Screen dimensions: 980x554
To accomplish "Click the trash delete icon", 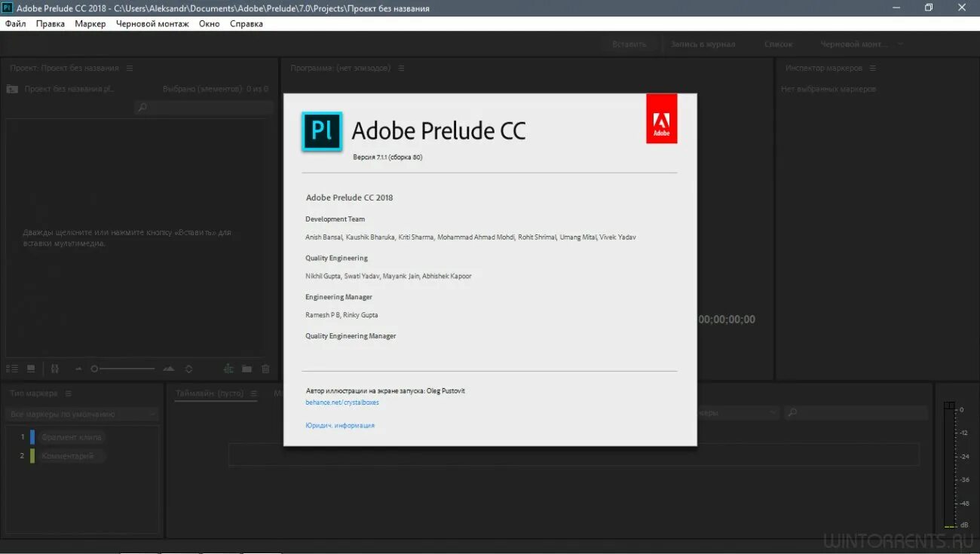I will pyautogui.click(x=265, y=369).
